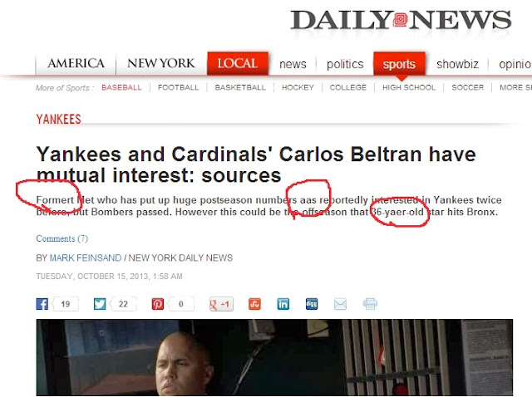The width and height of the screenshot is (532, 397).
Task: Share the article via the Pinterest icon
Action: [x=157, y=304]
